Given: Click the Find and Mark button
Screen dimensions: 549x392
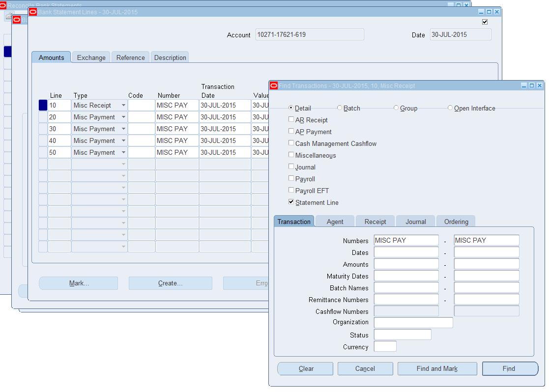Looking at the screenshot, I should click(437, 368).
